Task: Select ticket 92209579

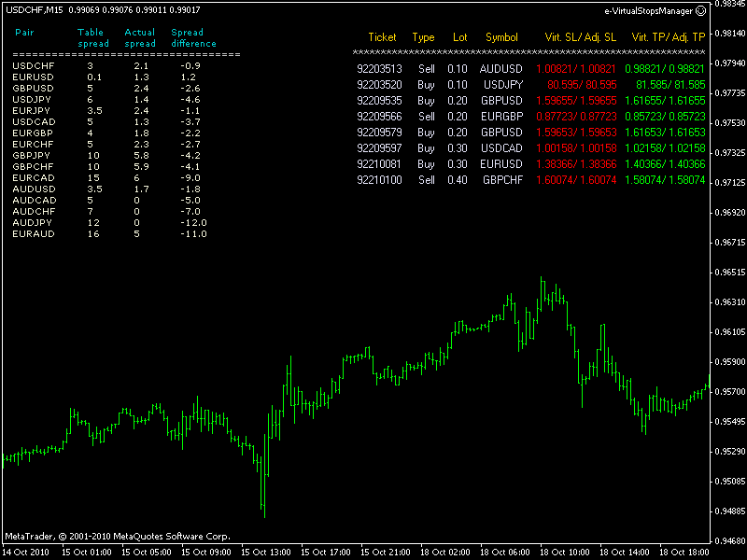Action: [379, 133]
